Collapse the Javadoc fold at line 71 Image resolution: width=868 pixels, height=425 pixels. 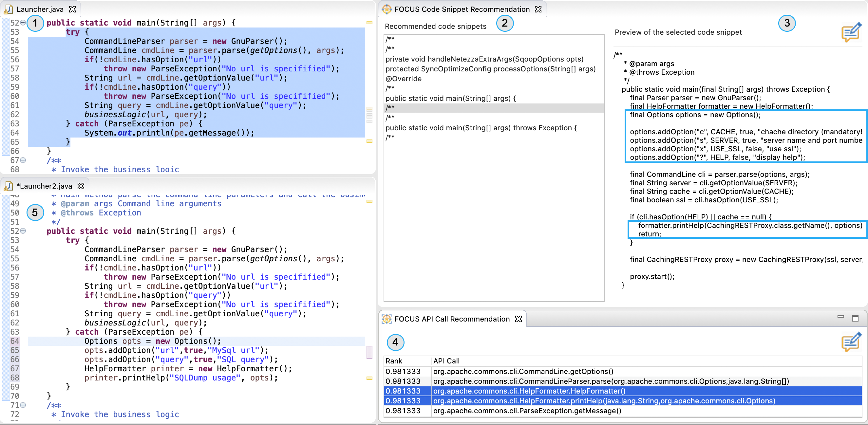click(23, 405)
